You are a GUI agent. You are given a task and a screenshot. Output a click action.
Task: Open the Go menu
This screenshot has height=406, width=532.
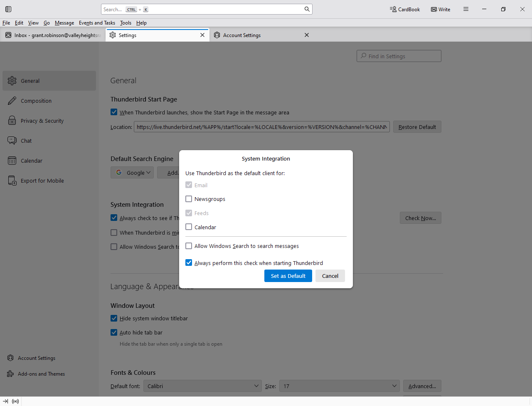click(47, 23)
